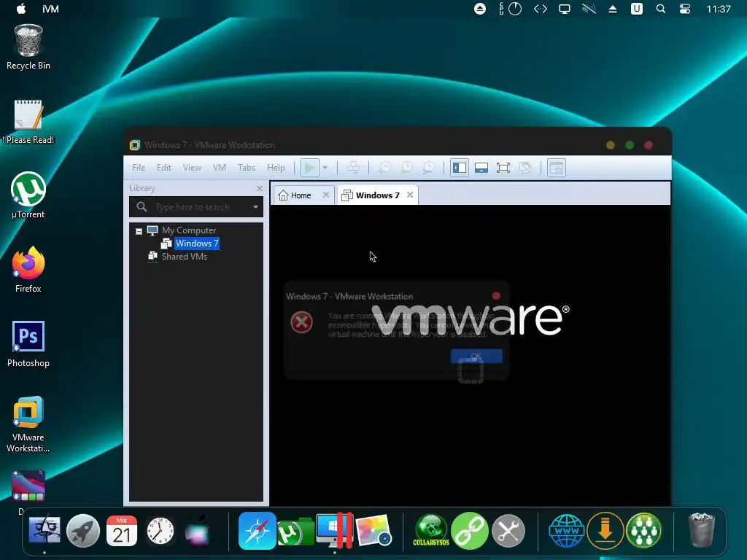Click the Apple logo in menu bar
The width and height of the screenshot is (747, 560).
coord(21,9)
